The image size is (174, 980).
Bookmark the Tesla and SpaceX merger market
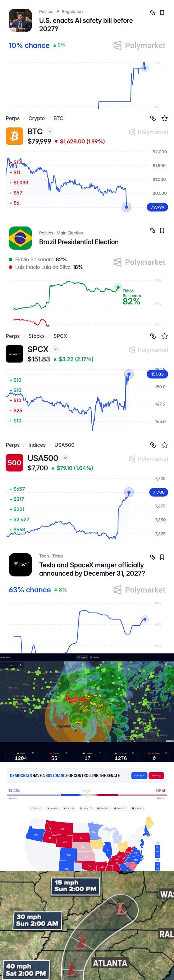(x=162, y=557)
